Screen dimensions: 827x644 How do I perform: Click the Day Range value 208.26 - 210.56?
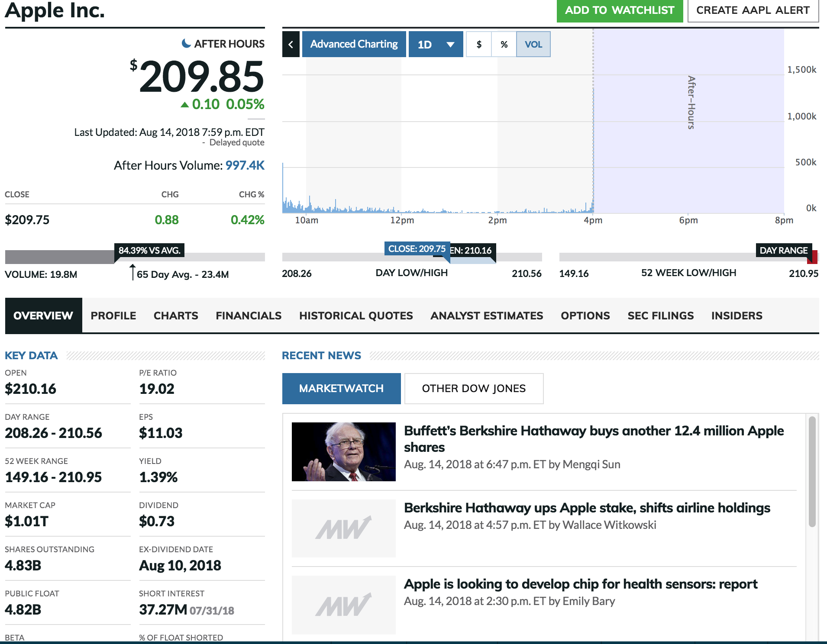coord(53,433)
